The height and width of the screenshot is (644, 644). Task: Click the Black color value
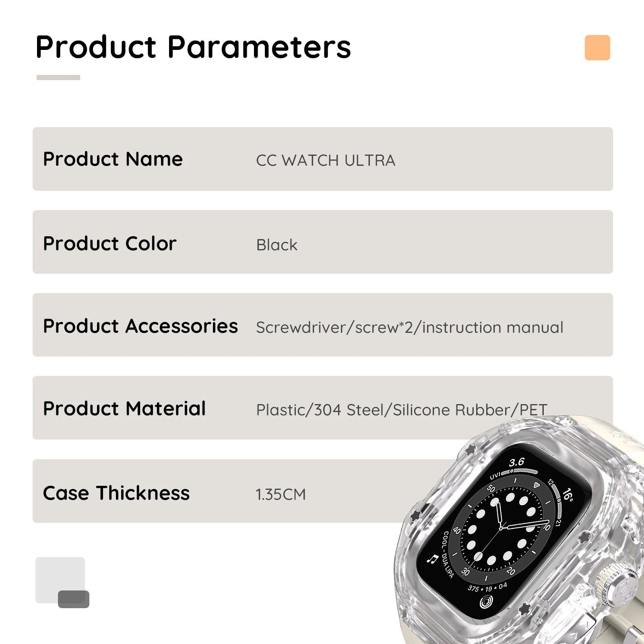(277, 245)
